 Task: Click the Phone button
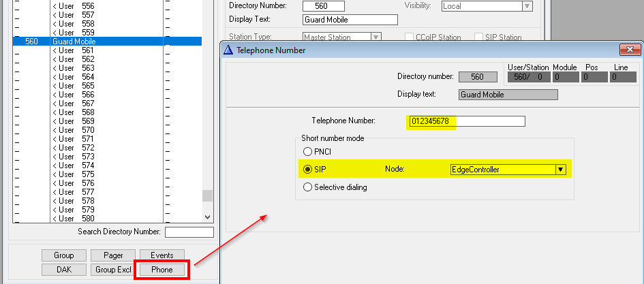coord(162,270)
